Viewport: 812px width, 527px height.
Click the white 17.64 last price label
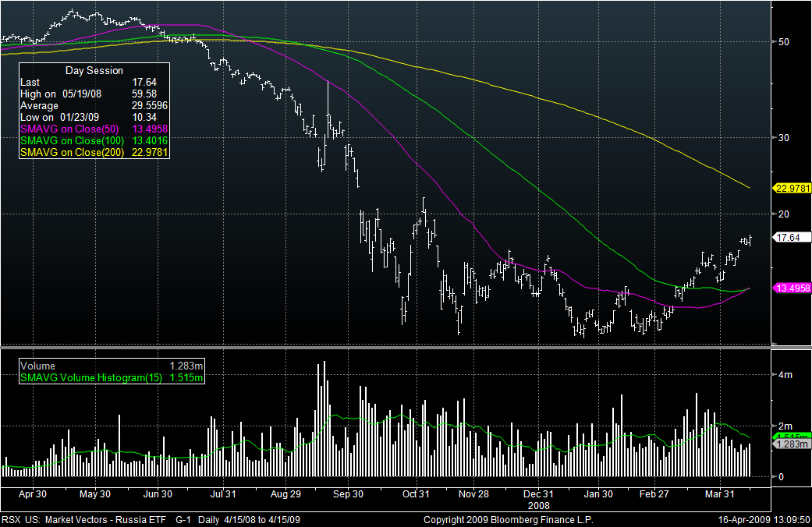pyautogui.click(x=792, y=238)
